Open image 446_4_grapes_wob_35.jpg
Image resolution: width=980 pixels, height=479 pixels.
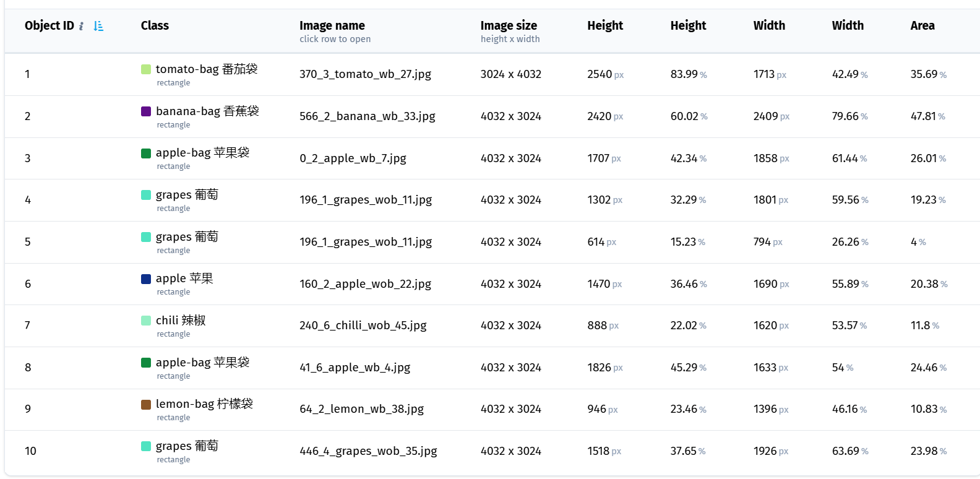[368, 451]
